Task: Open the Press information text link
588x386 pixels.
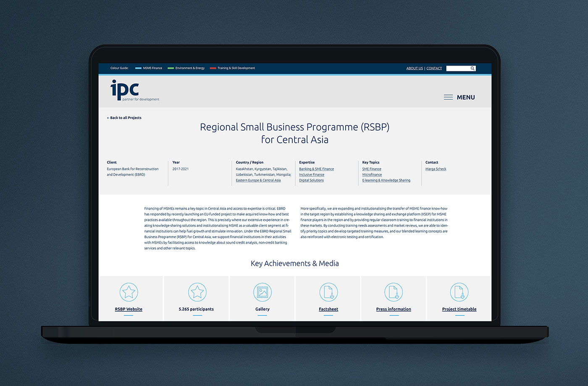Action: pyautogui.click(x=394, y=309)
